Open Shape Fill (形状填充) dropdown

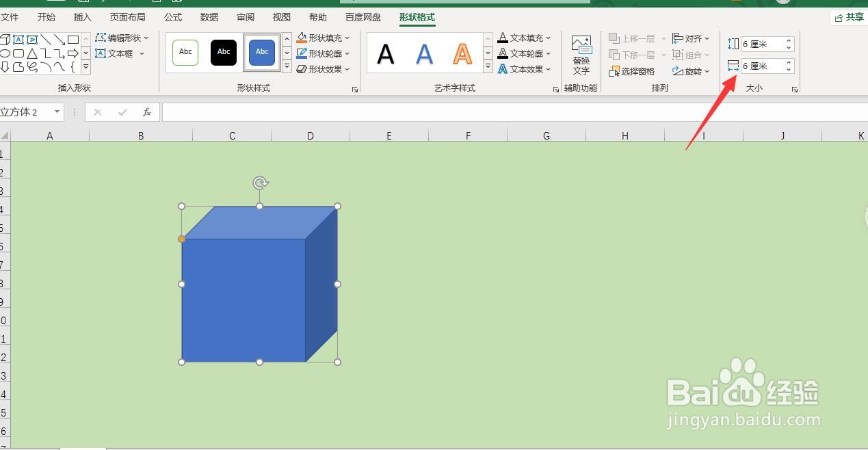coord(324,38)
